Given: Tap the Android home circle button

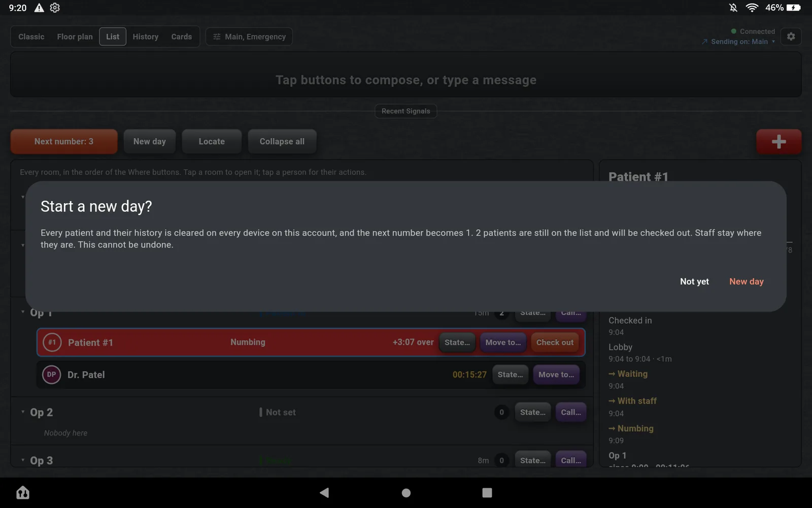Looking at the screenshot, I should [x=406, y=492].
